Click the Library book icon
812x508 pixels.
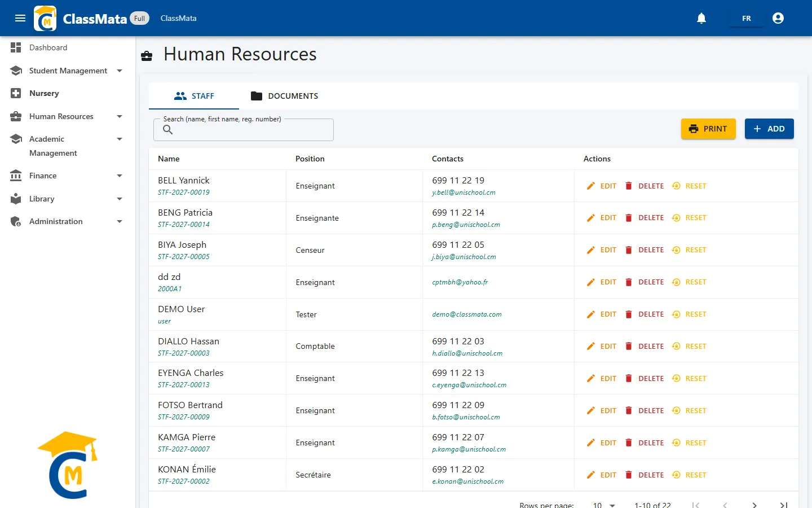pyautogui.click(x=16, y=199)
